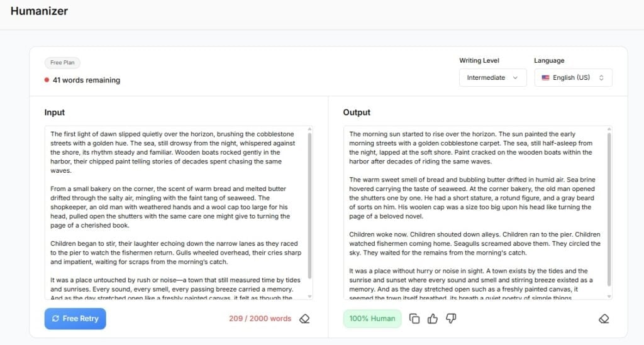Click the Humanizer page title
The width and height of the screenshot is (644, 345).
(x=39, y=11)
